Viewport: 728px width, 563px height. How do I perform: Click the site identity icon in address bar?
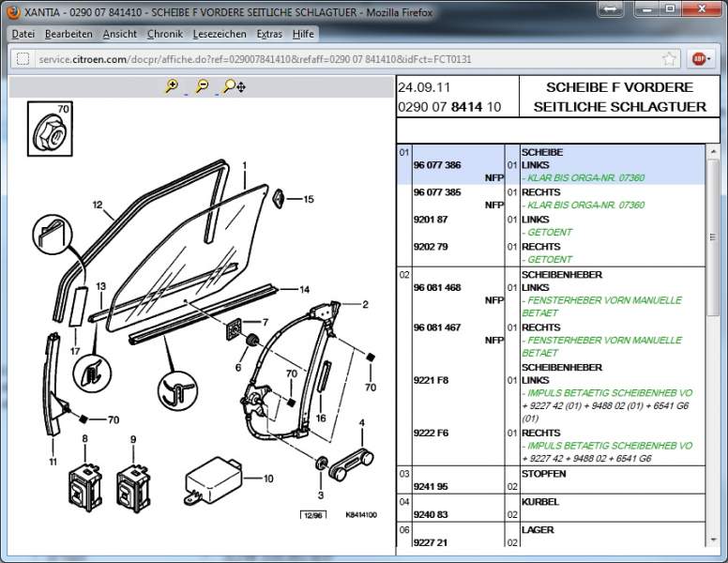[x=23, y=59]
